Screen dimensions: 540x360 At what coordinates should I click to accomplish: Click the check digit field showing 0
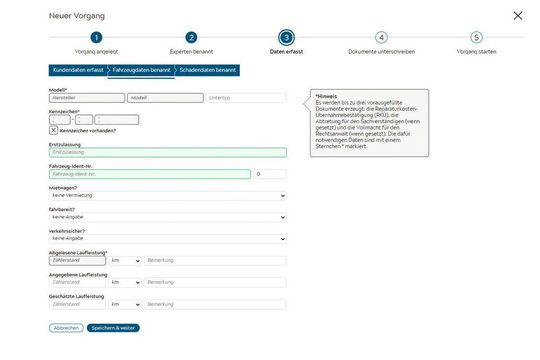pos(270,174)
